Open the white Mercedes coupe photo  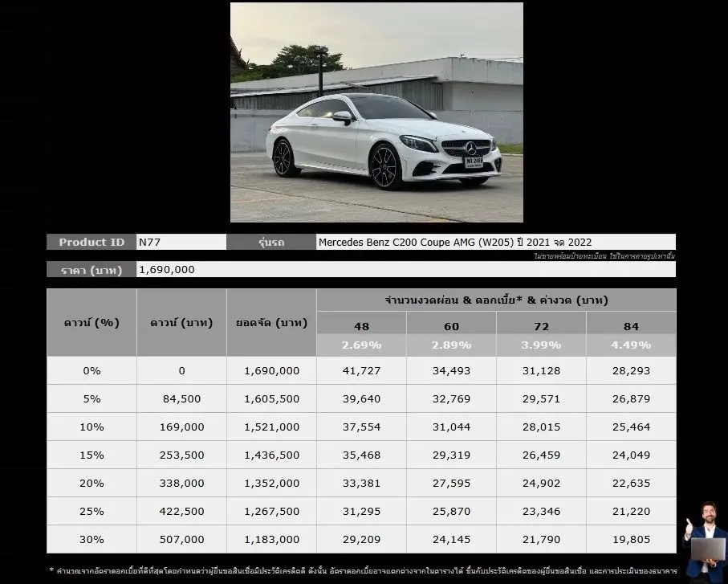(x=376, y=112)
